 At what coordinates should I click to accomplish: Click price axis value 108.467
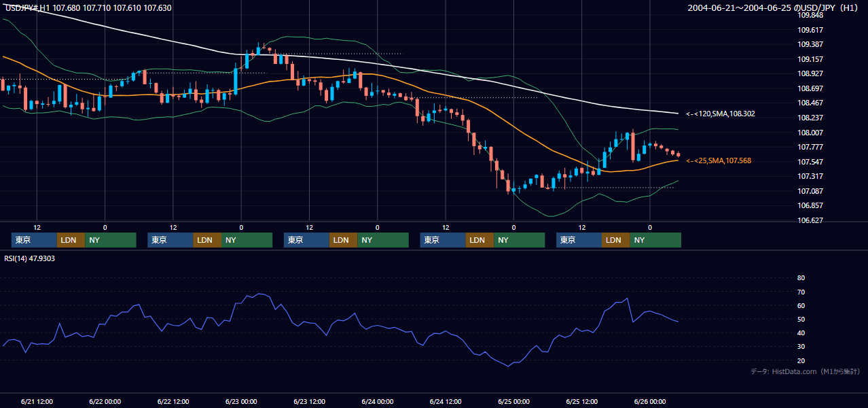click(810, 103)
